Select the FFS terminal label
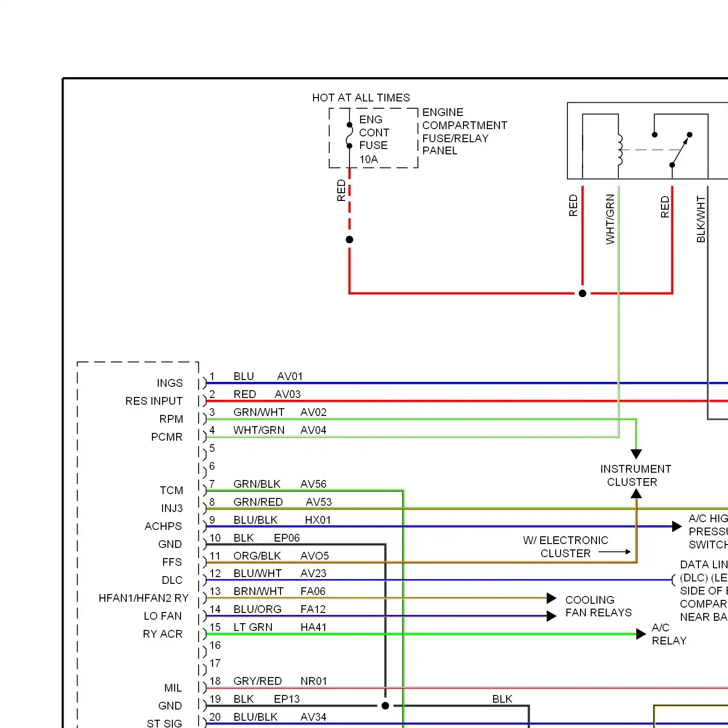Image resolution: width=728 pixels, height=728 pixels. coord(172,562)
